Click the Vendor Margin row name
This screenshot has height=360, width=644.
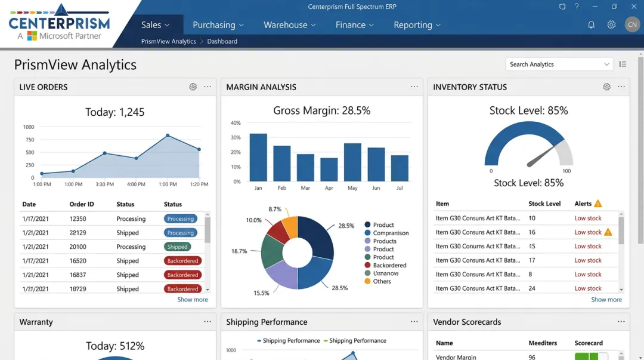coord(456,357)
